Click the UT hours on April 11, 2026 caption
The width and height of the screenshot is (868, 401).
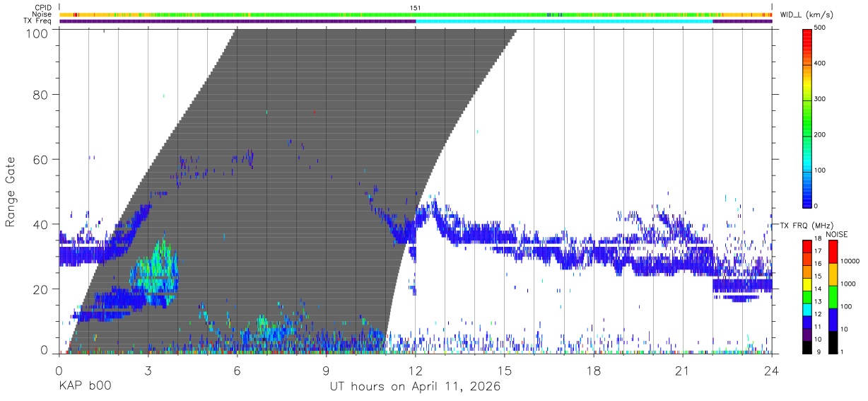tap(415, 387)
